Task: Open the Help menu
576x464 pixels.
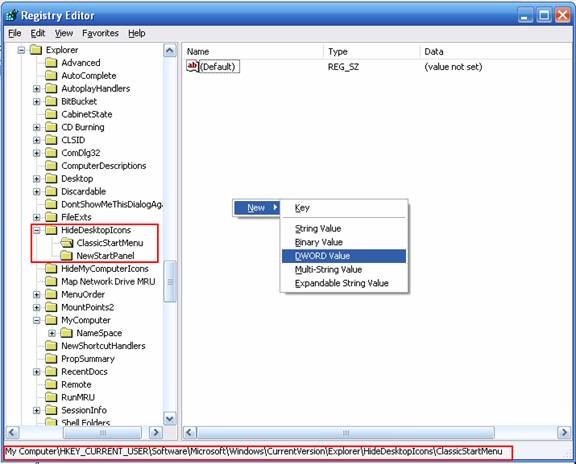Action: click(x=137, y=33)
